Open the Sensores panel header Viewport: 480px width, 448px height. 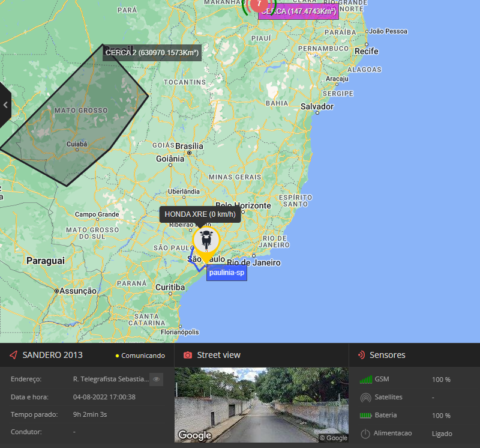(387, 355)
